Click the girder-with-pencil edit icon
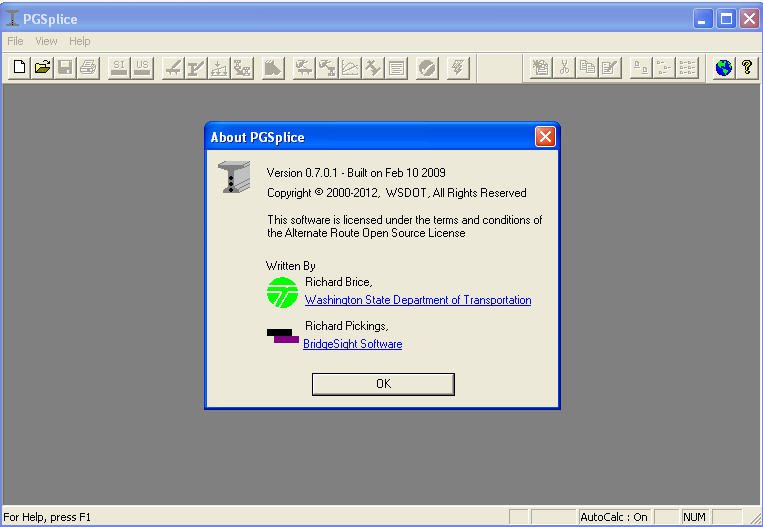763x527 pixels. tap(196, 67)
